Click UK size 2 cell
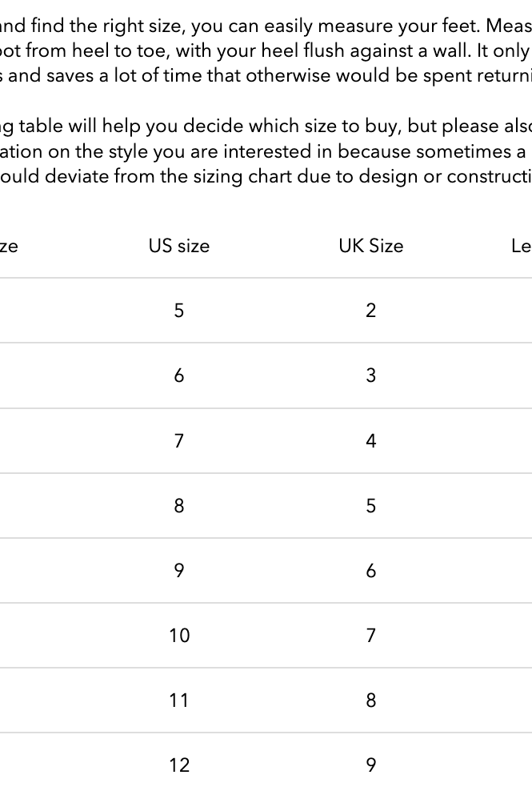532x799 pixels. [370, 311]
